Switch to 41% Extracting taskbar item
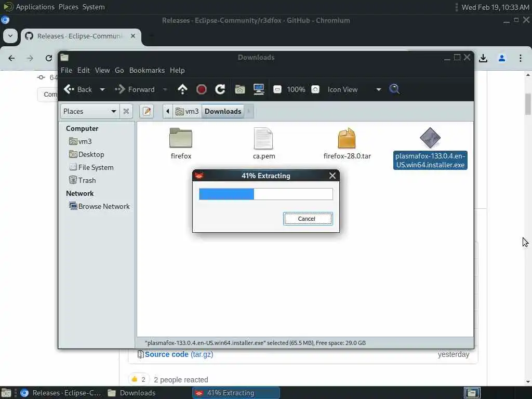532x399 pixels. pos(236,393)
